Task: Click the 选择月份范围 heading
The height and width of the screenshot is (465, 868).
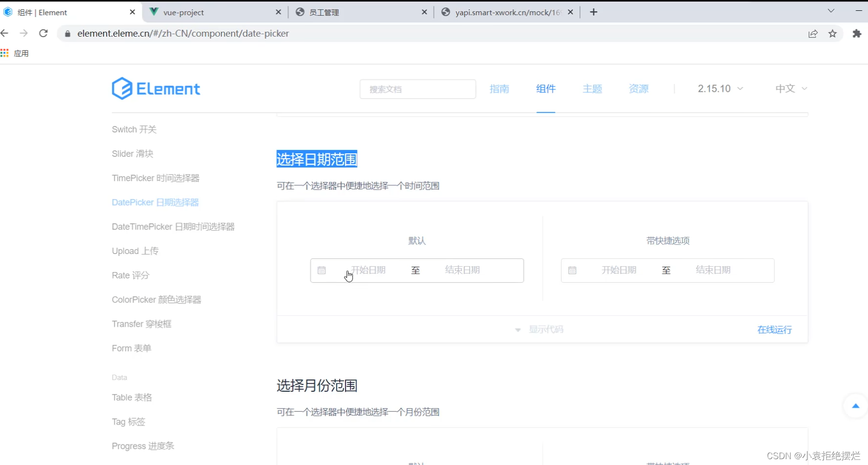Action: coord(317,386)
